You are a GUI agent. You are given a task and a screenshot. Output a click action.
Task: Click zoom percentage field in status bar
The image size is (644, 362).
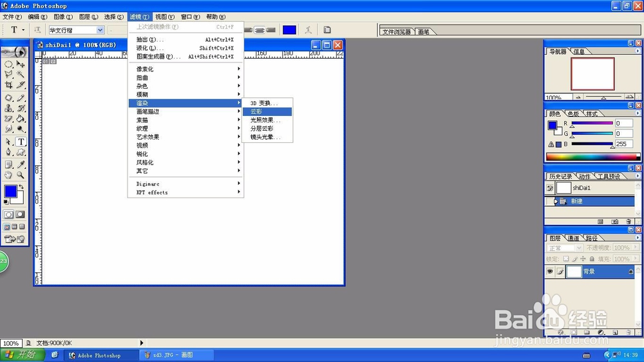tap(11, 343)
